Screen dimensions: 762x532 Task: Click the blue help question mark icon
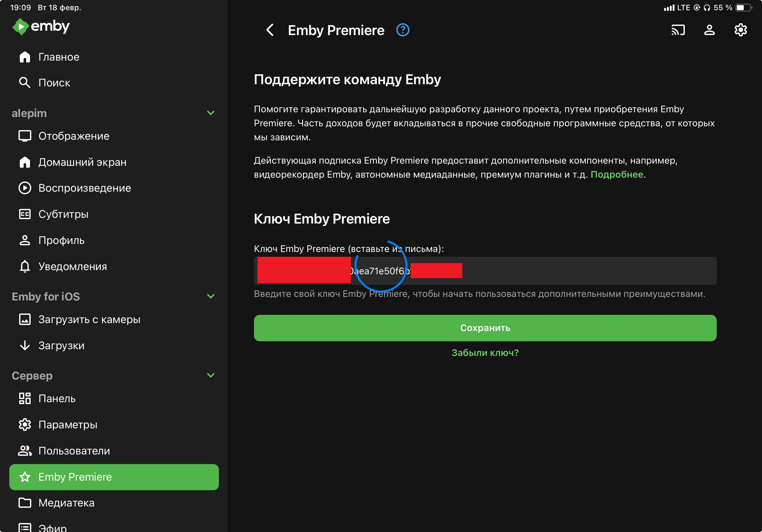(403, 30)
